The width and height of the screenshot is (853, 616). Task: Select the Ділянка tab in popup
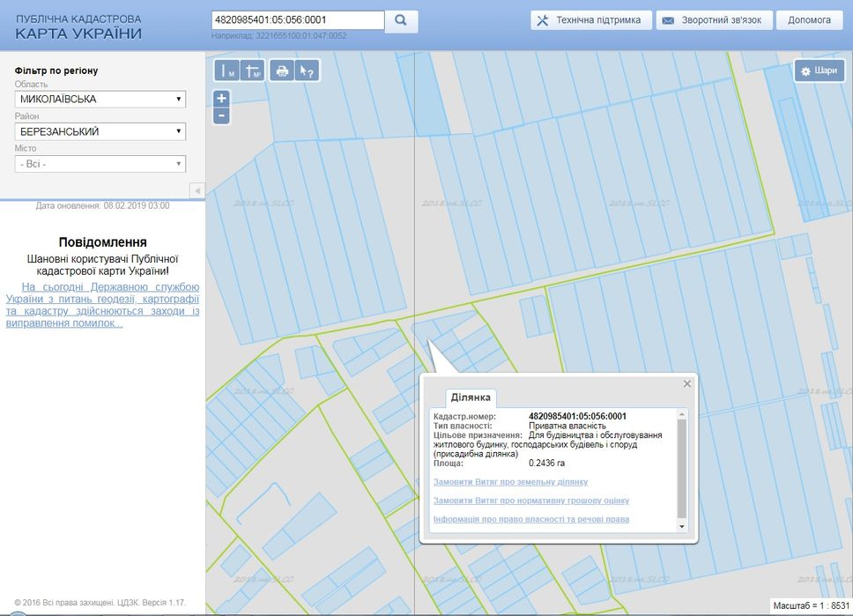(471, 397)
